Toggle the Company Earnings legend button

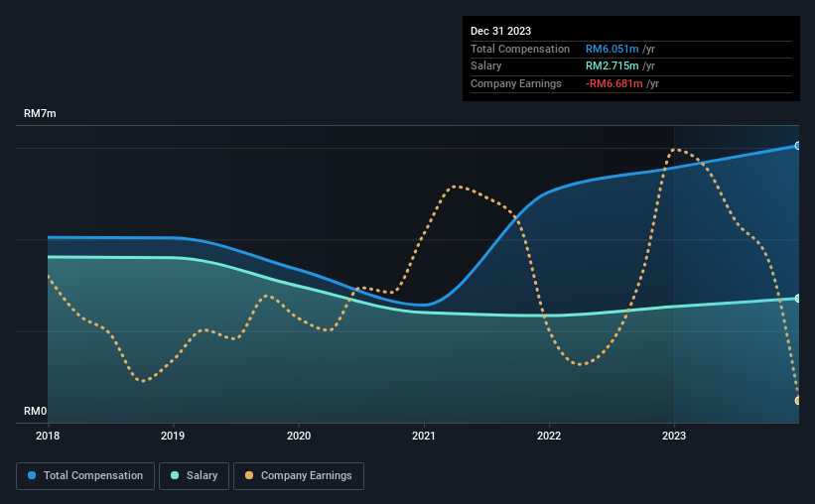pos(299,476)
